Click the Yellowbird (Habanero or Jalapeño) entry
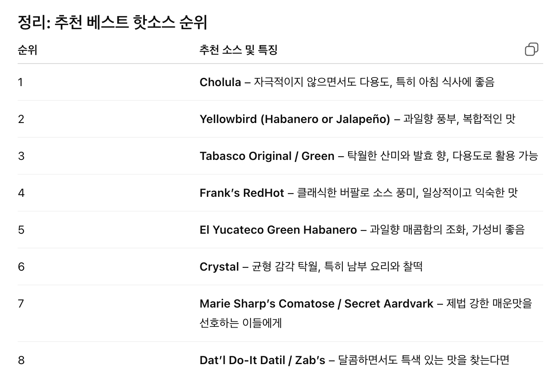The image size is (560, 392). tap(295, 119)
